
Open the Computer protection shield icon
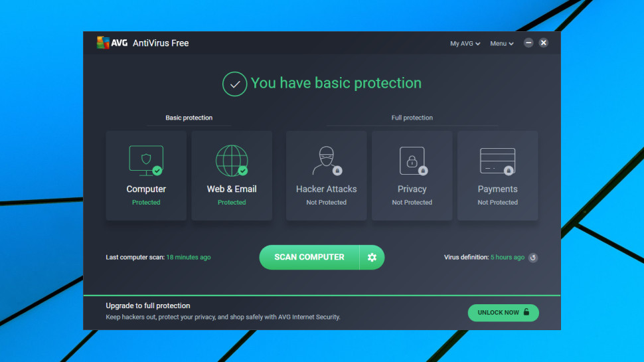point(146,160)
